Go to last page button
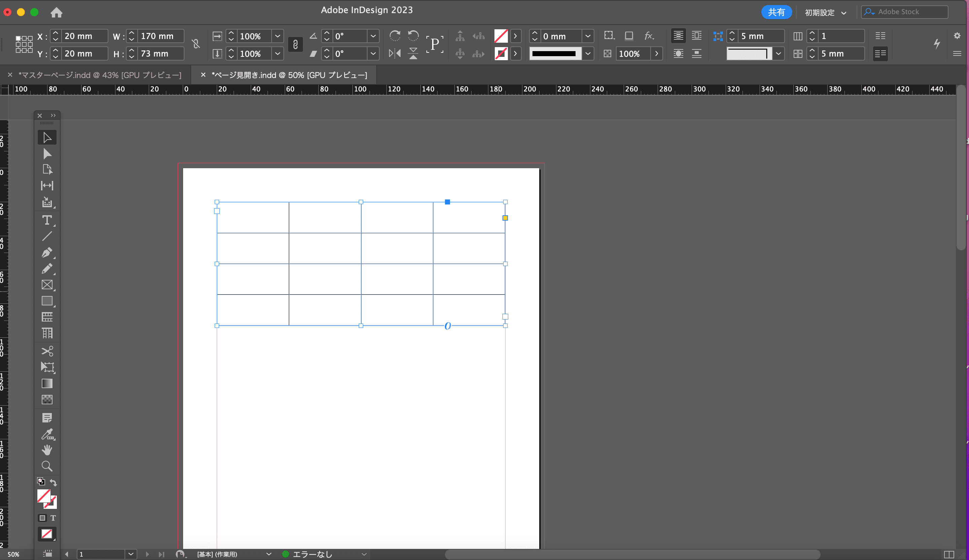The image size is (969, 560). pyautogui.click(x=162, y=554)
